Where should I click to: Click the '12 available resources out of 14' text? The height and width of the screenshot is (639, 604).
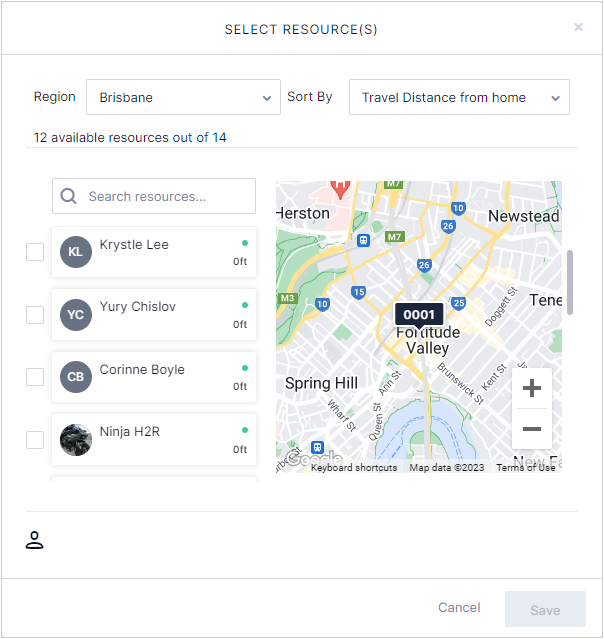pos(130,138)
